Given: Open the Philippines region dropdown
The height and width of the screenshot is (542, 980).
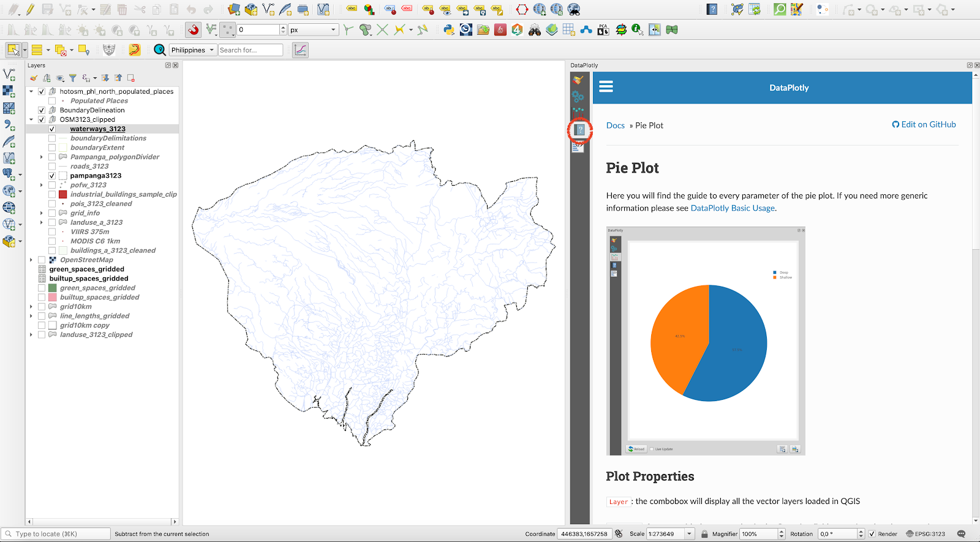Looking at the screenshot, I should (193, 50).
